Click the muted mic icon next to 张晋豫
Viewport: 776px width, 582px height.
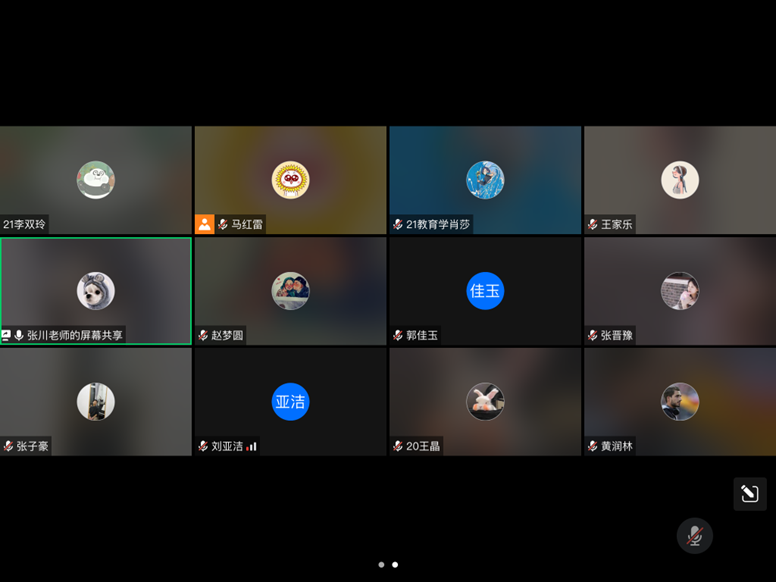(x=593, y=336)
